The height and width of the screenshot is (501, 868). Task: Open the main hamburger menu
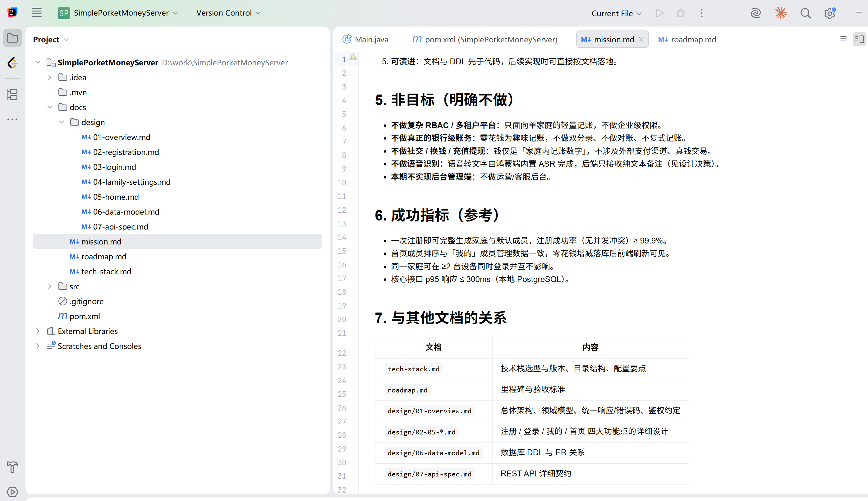pos(36,13)
